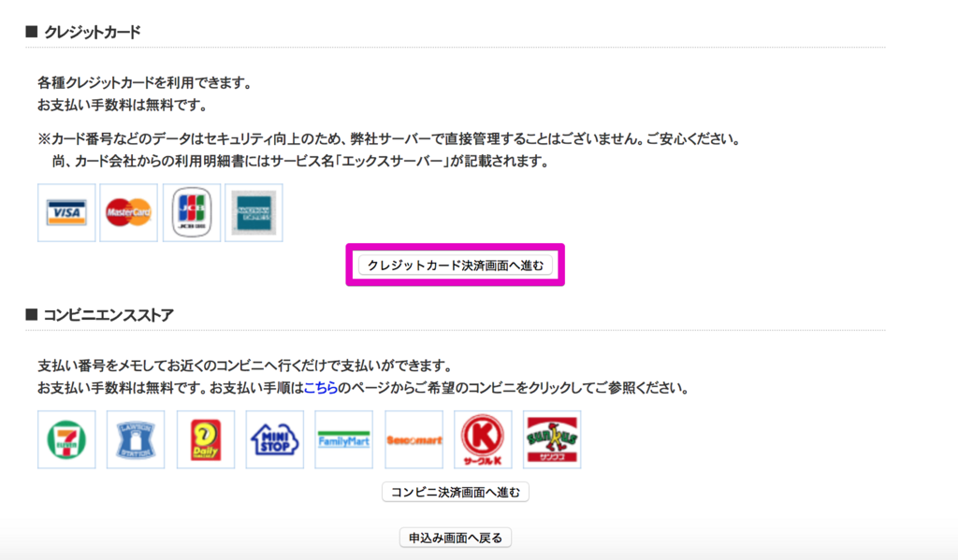Click the VISA card logo
Image resolution: width=958 pixels, height=560 pixels.
pos(66,212)
